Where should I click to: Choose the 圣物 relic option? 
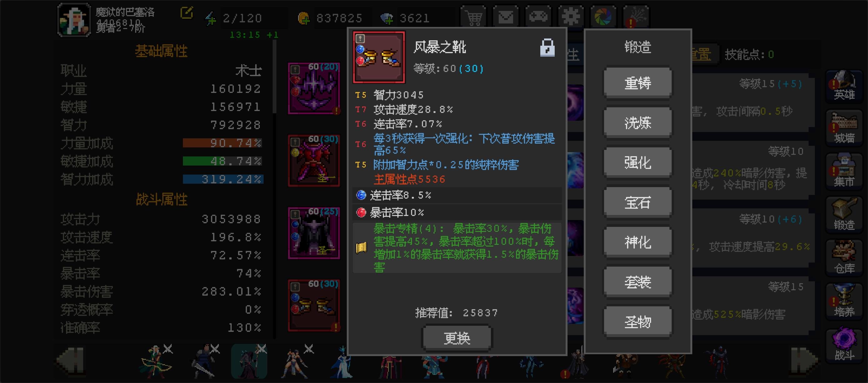637,322
